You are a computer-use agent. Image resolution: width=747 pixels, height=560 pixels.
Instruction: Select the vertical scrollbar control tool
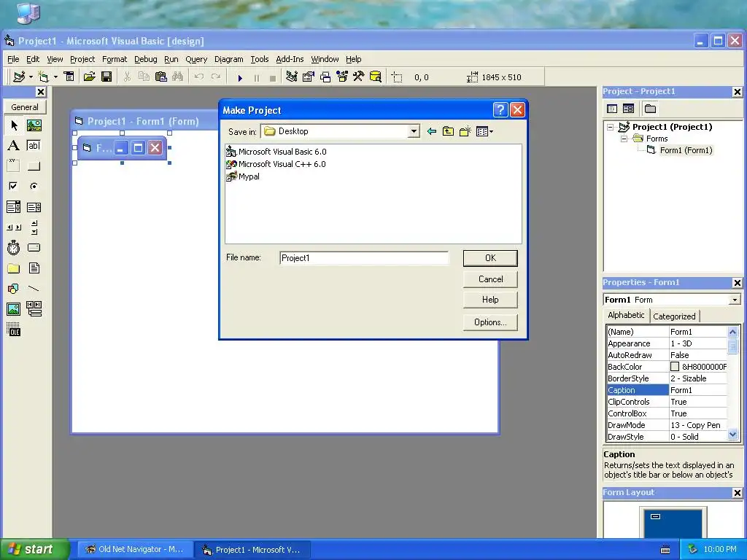(34, 227)
